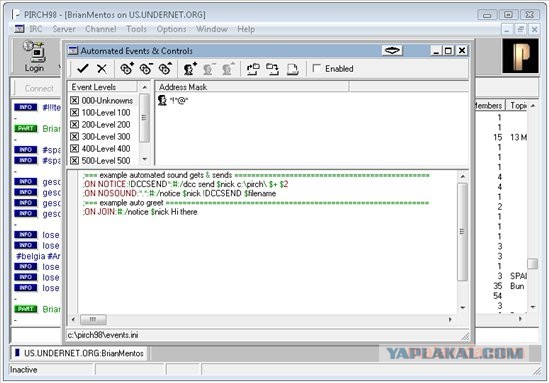The height and width of the screenshot is (383, 549).
Task: Click the IRC menu window icon
Action: tap(19, 29)
